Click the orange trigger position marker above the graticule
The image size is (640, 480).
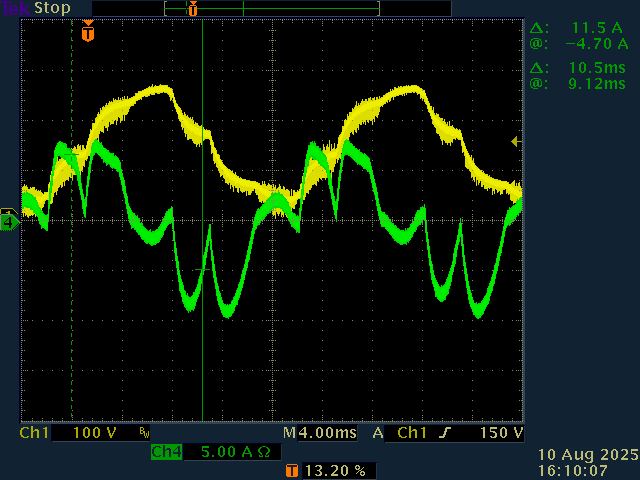(88, 33)
